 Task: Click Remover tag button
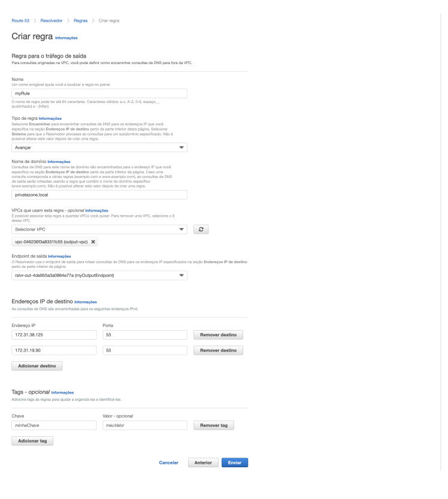point(213,425)
